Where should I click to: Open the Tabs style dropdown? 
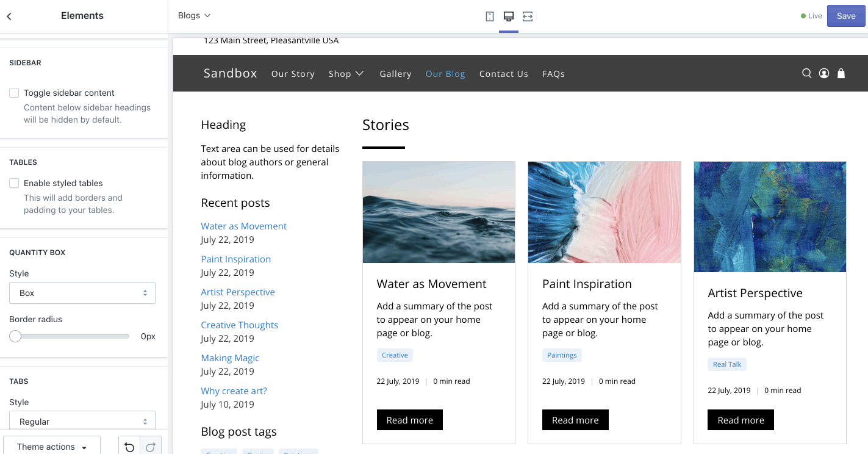(x=82, y=421)
